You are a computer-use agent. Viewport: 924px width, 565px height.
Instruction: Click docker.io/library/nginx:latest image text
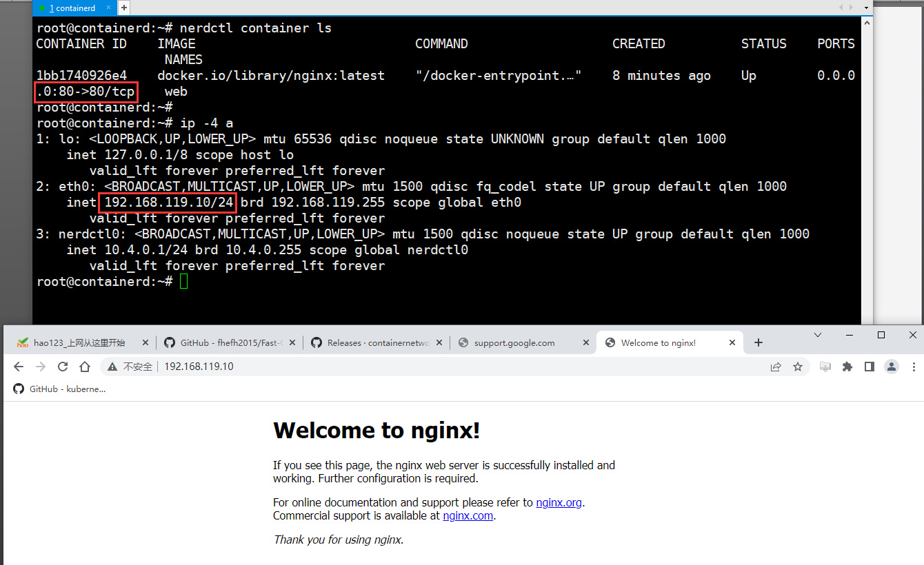click(271, 76)
